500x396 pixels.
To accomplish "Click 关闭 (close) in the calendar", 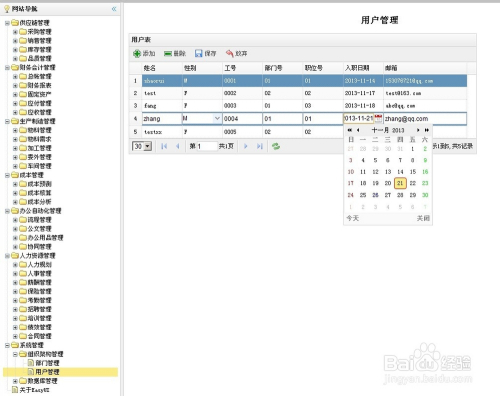I will click(423, 218).
